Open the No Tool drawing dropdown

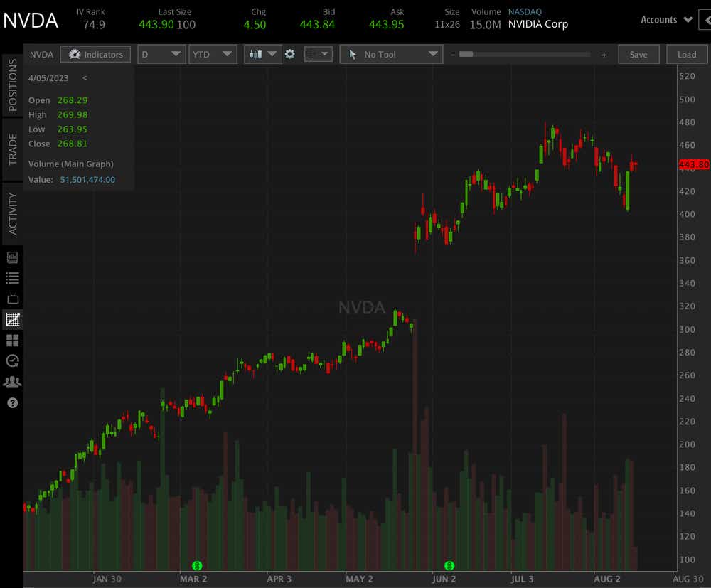pyautogui.click(x=391, y=55)
